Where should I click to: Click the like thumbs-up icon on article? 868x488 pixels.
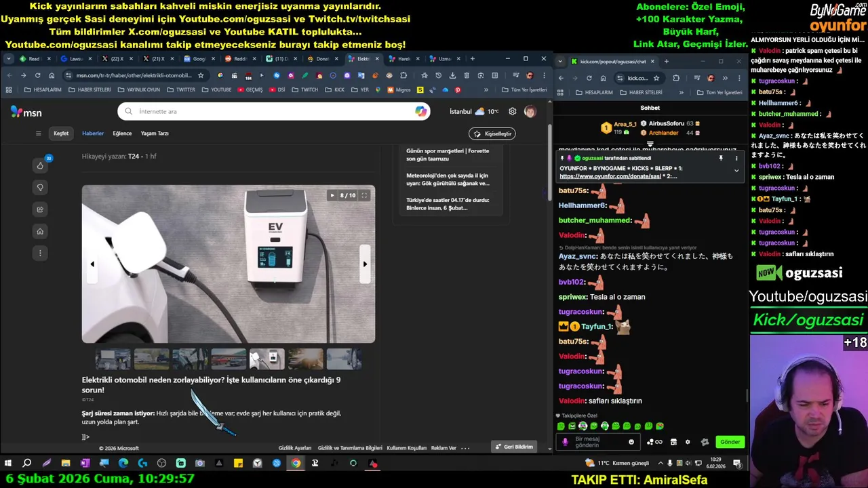coord(40,165)
